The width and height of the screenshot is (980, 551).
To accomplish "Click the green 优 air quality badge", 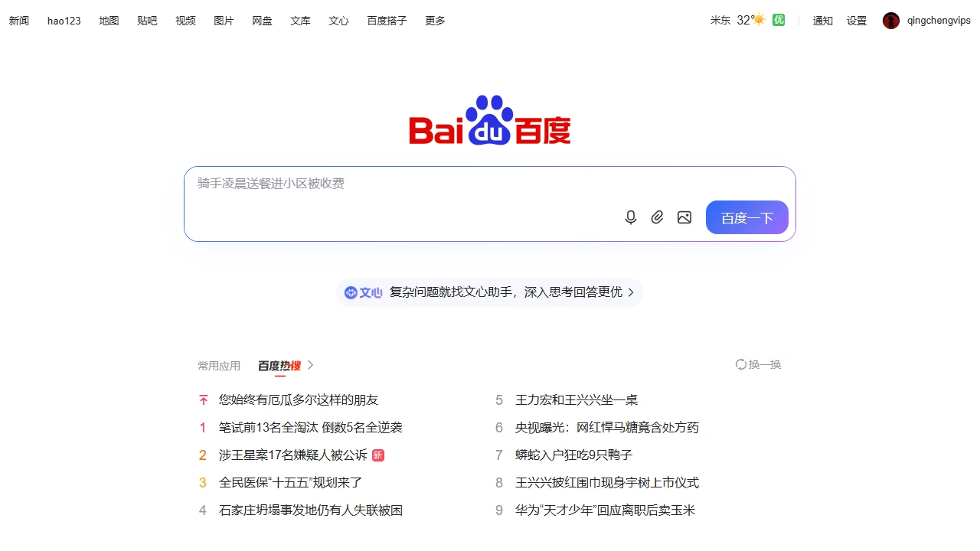I will 779,20.
